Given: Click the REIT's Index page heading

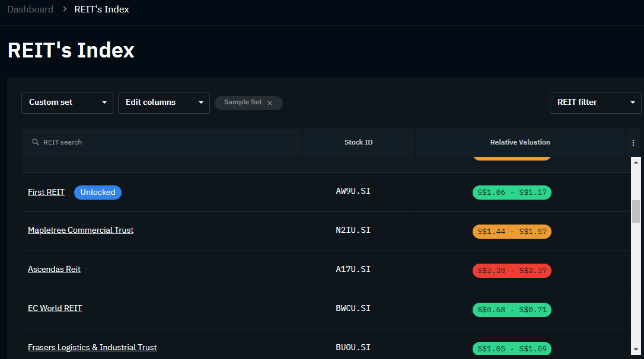Looking at the screenshot, I should click(x=71, y=50).
